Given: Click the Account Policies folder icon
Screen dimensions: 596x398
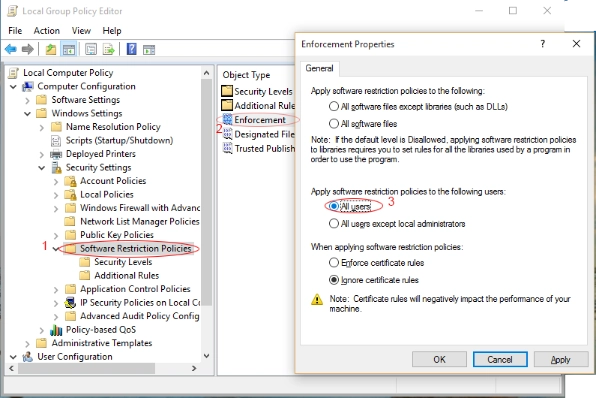Looking at the screenshot, I should [x=70, y=181].
